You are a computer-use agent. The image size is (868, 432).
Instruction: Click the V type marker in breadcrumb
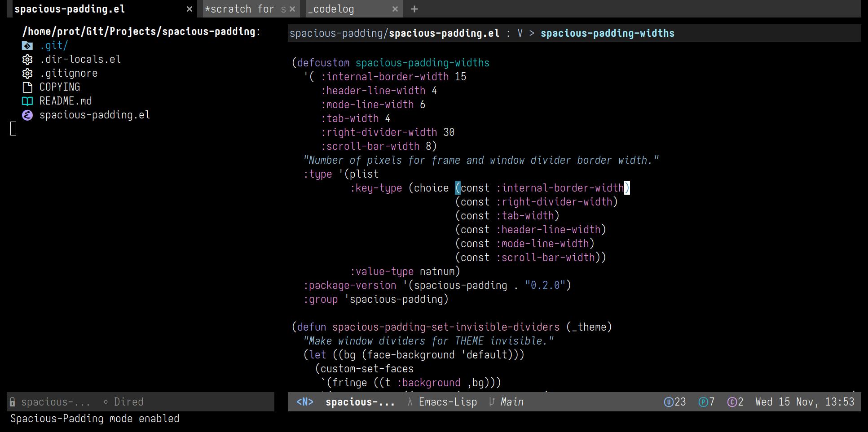(520, 33)
